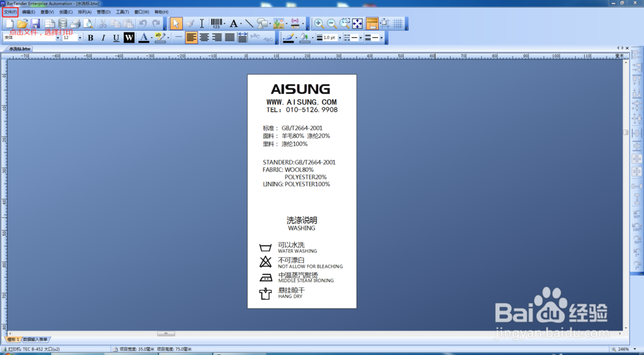Save the label with the floppy disk icon

pyautogui.click(x=35, y=23)
